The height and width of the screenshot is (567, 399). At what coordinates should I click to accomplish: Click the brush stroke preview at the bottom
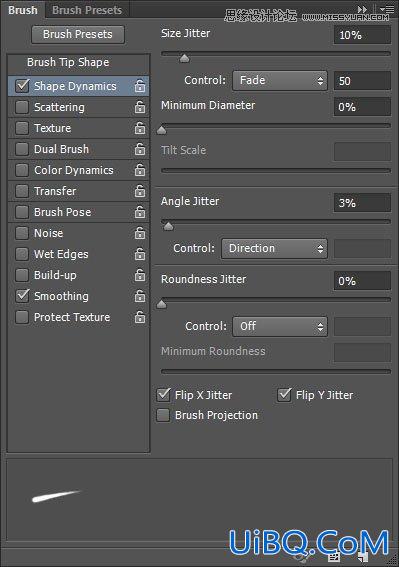[199, 500]
